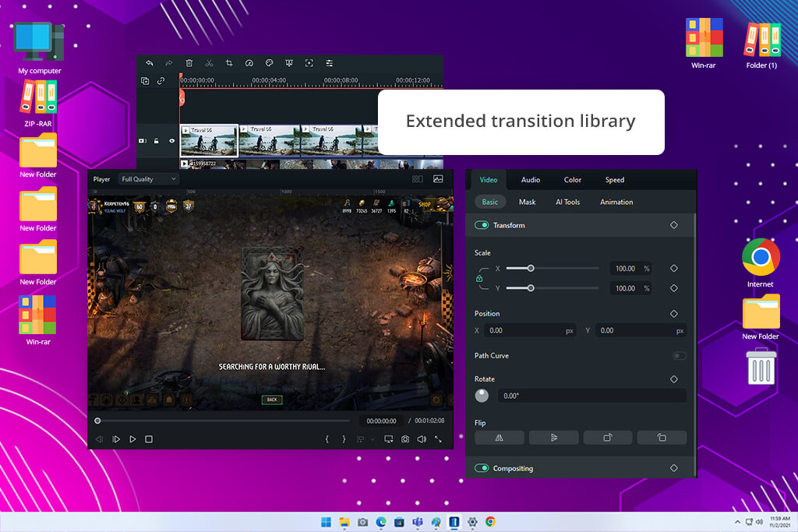Toggle the scale aspect ratio lock icon
798x532 pixels.
tap(479, 278)
